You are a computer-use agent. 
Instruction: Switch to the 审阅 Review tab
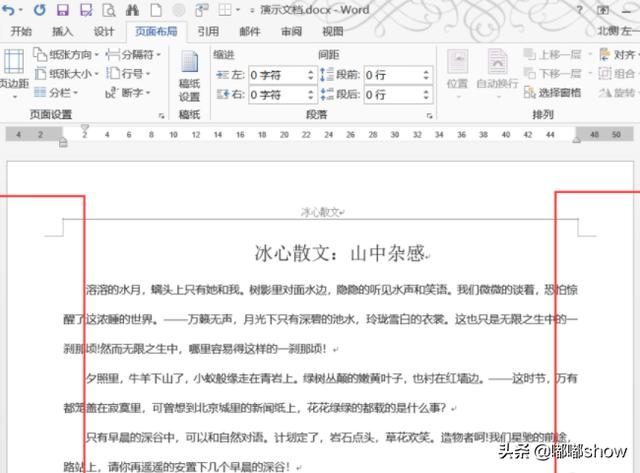(291, 31)
